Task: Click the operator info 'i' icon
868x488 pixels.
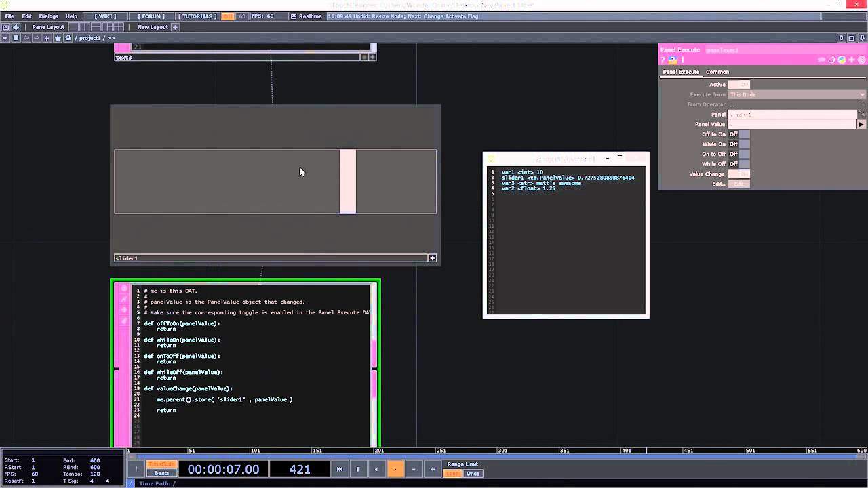Action: point(682,60)
